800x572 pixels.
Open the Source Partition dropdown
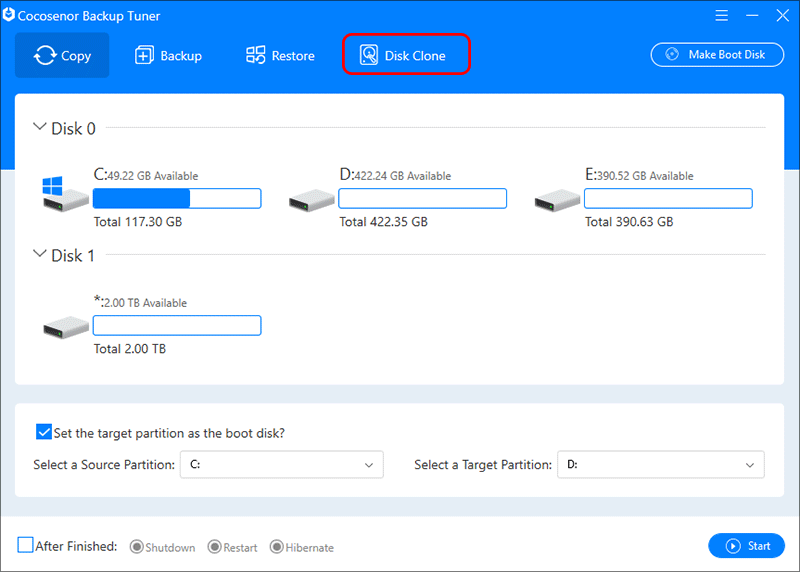point(282,464)
